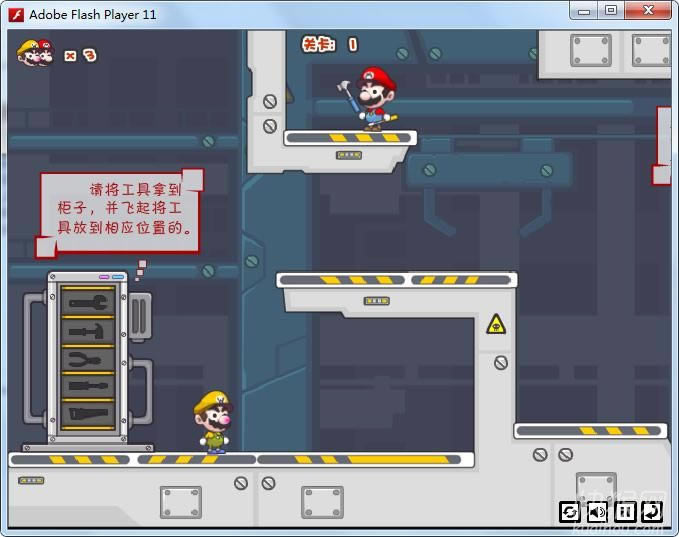Image resolution: width=679 pixels, height=537 pixels.
Task: Click the red-bordered instruction speech bubble
Action: (120, 213)
